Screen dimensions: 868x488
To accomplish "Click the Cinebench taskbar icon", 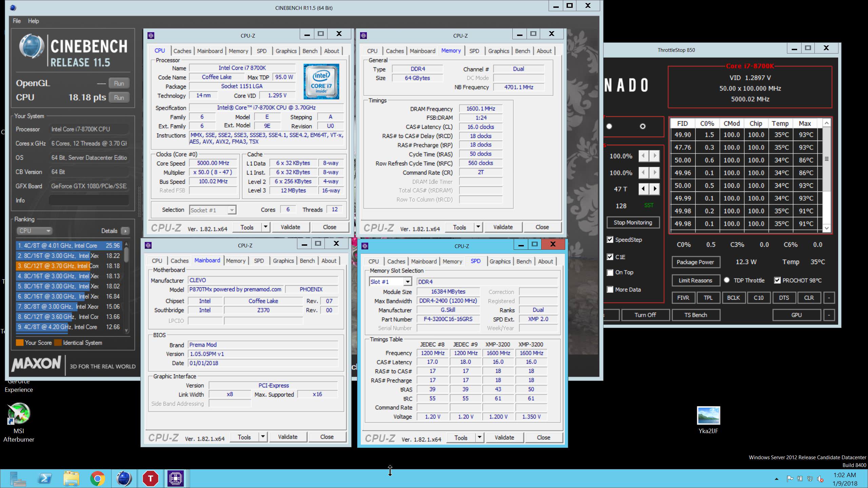I will point(124,478).
